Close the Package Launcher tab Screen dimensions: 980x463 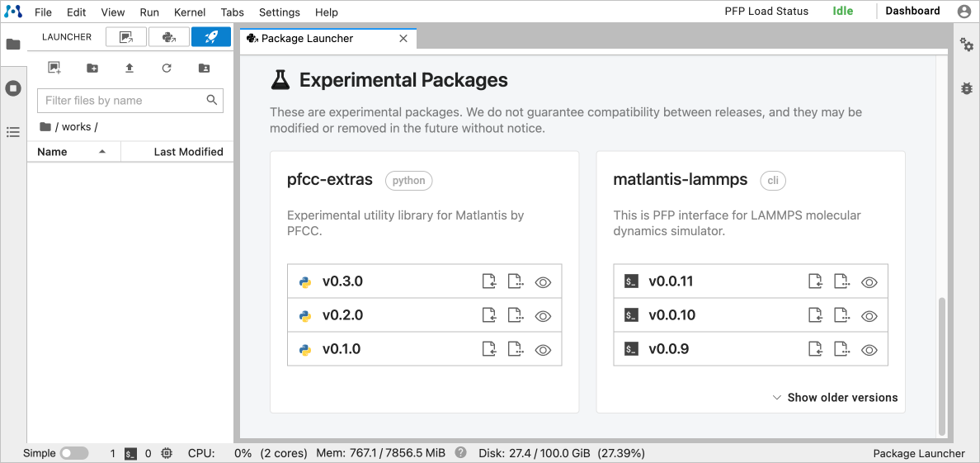(x=403, y=38)
